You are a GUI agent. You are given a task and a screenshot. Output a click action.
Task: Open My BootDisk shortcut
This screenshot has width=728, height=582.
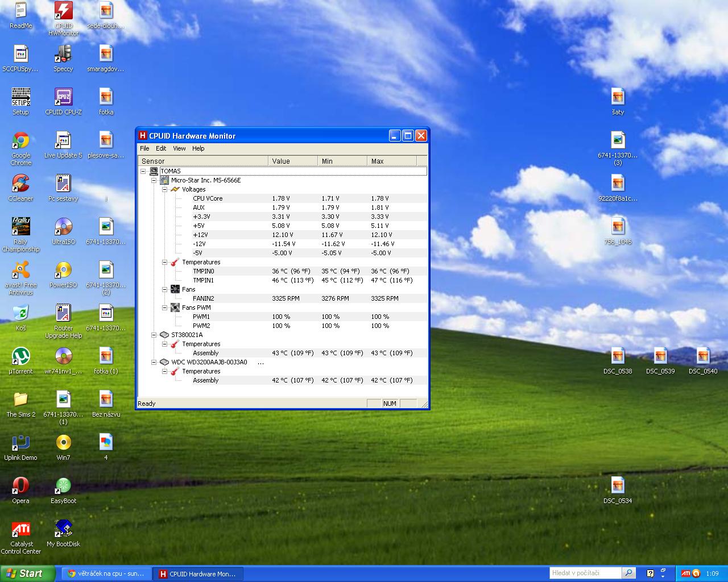pyautogui.click(x=63, y=534)
